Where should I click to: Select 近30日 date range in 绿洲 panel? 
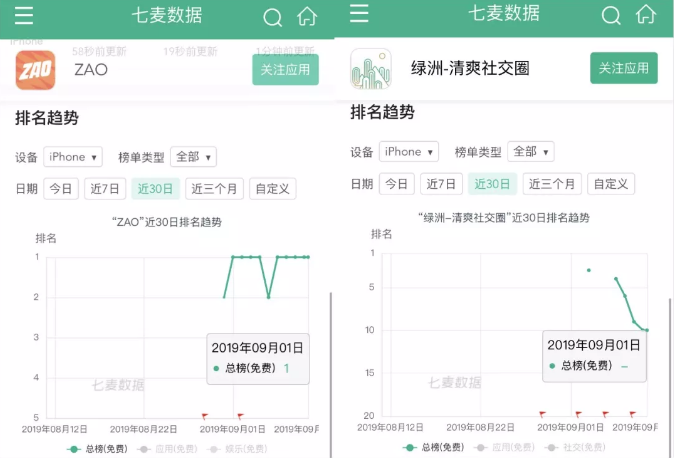(x=492, y=184)
